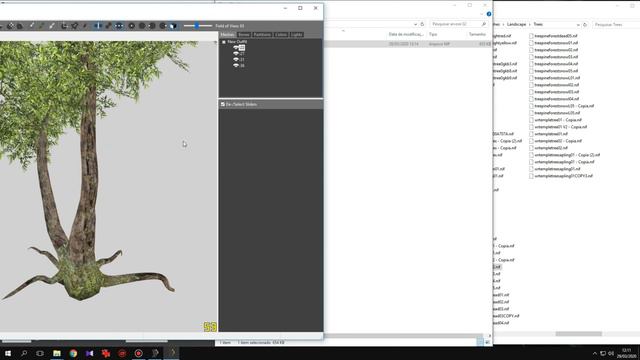Click the third round toolbar icon

pyautogui.click(x=152, y=26)
